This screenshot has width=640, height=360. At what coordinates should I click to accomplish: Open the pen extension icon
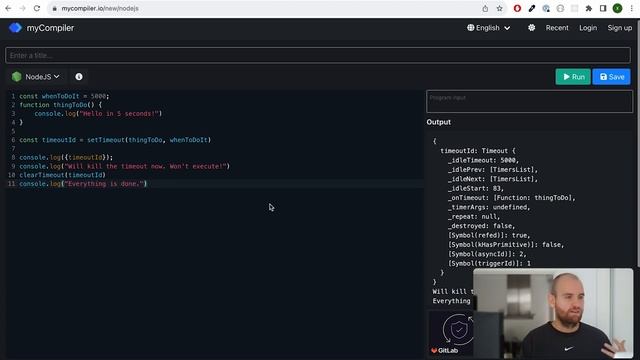[531, 8]
